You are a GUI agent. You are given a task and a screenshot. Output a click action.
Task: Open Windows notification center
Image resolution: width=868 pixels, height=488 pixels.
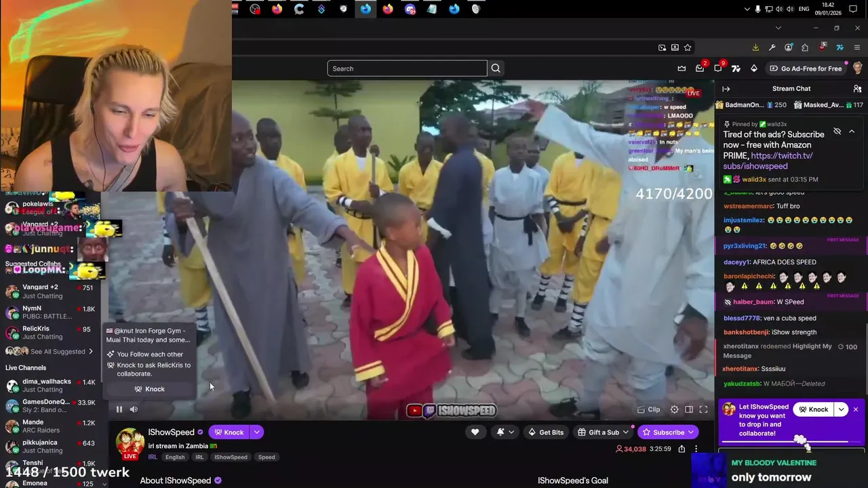tap(853, 9)
